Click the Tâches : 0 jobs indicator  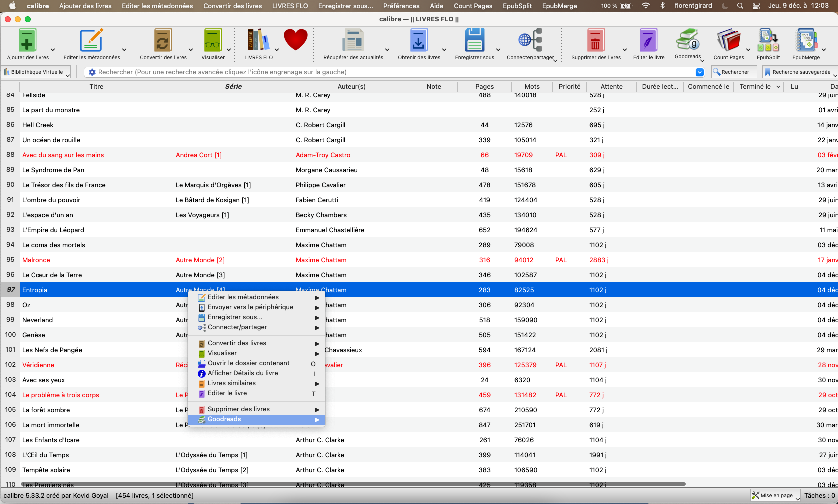point(819,495)
